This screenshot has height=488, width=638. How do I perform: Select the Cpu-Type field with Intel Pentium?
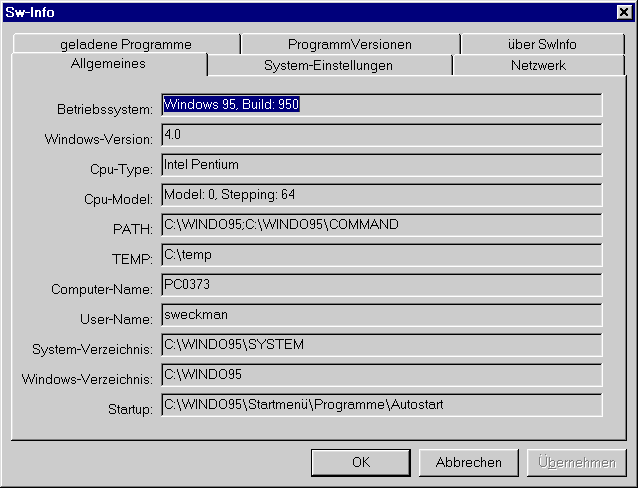point(381,165)
